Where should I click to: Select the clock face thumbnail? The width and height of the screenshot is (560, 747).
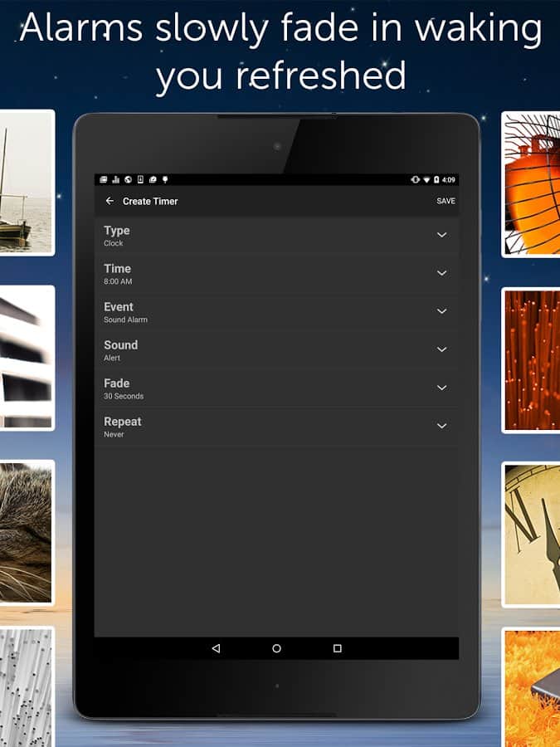[x=532, y=534]
